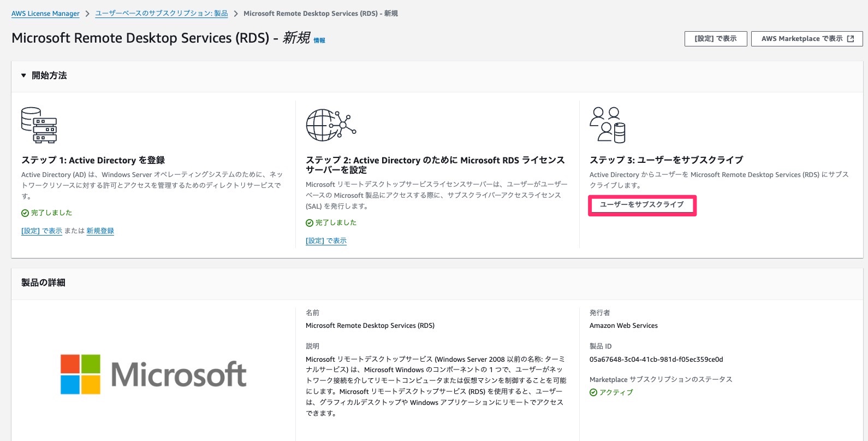Click the [設定] で表示 header button
Image resolution: width=868 pixels, height=441 pixels.
click(716, 39)
